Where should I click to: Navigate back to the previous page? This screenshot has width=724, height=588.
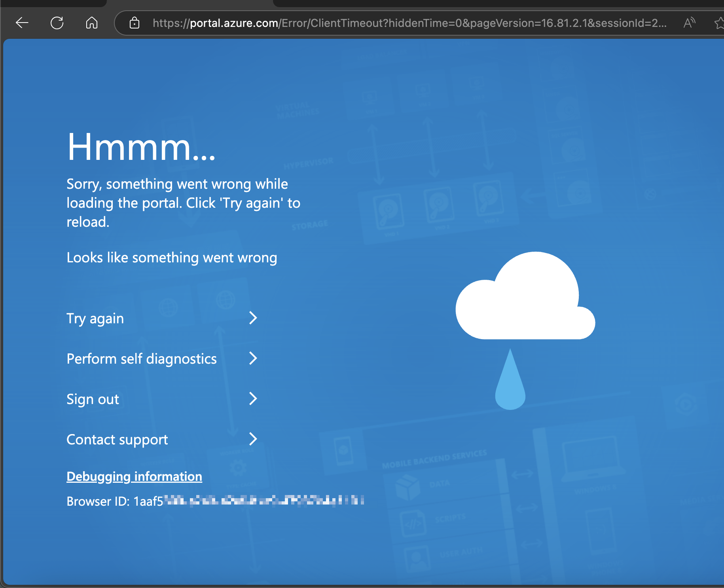tap(22, 23)
